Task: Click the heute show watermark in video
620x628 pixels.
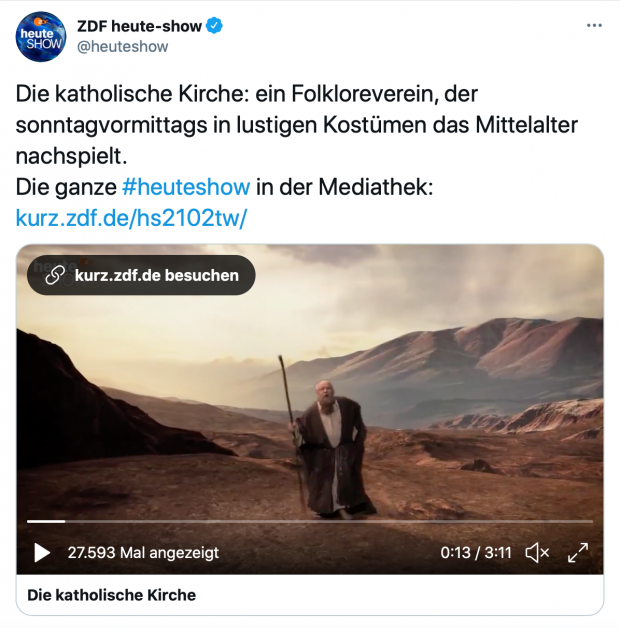Action: pos(60,266)
